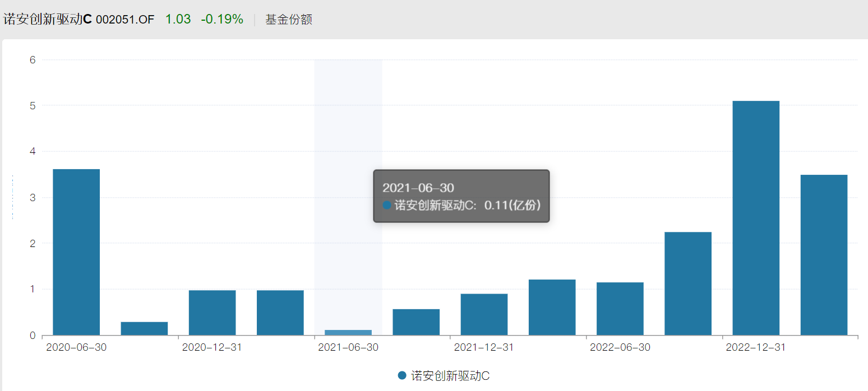Click the 2022-12-31 x-axis date label
The width and height of the screenshot is (868, 391).
coord(755,347)
